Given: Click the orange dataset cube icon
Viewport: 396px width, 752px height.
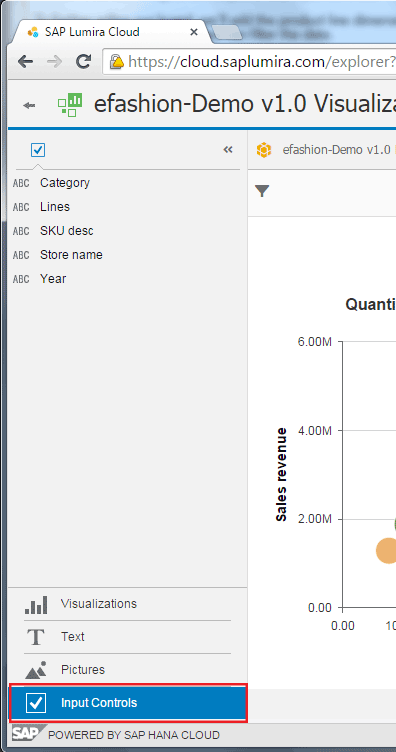Looking at the screenshot, I should [264, 150].
